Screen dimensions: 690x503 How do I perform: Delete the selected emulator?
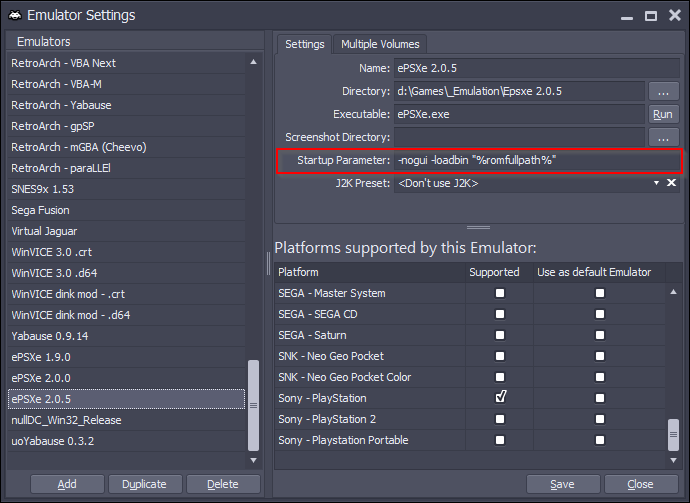click(223, 484)
